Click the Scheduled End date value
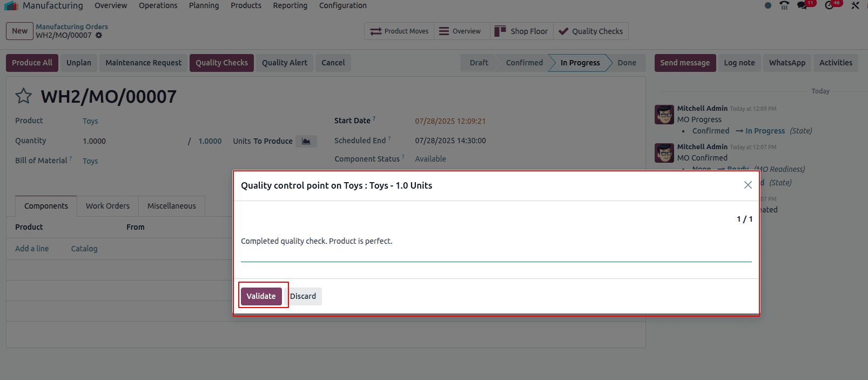 [450, 141]
